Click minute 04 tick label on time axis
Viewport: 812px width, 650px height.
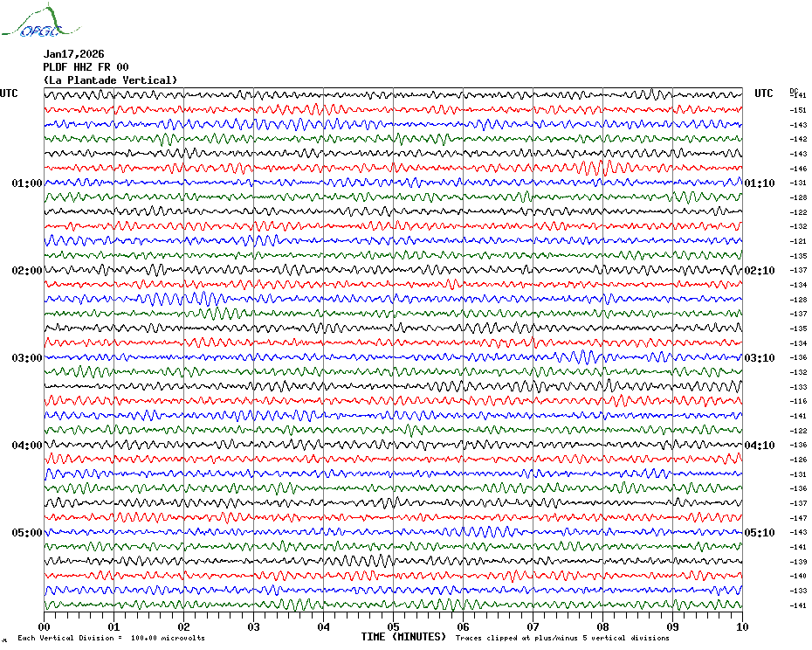click(323, 627)
